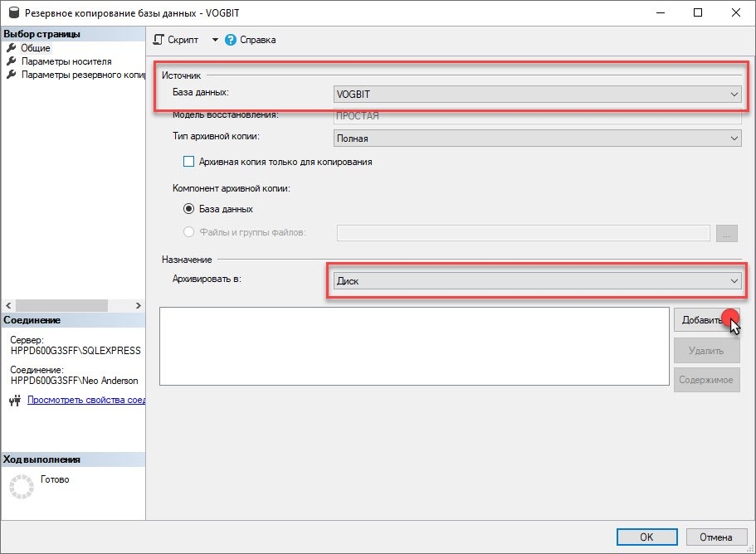Select the Общие page
This screenshot has height=554, width=756.
(x=36, y=48)
